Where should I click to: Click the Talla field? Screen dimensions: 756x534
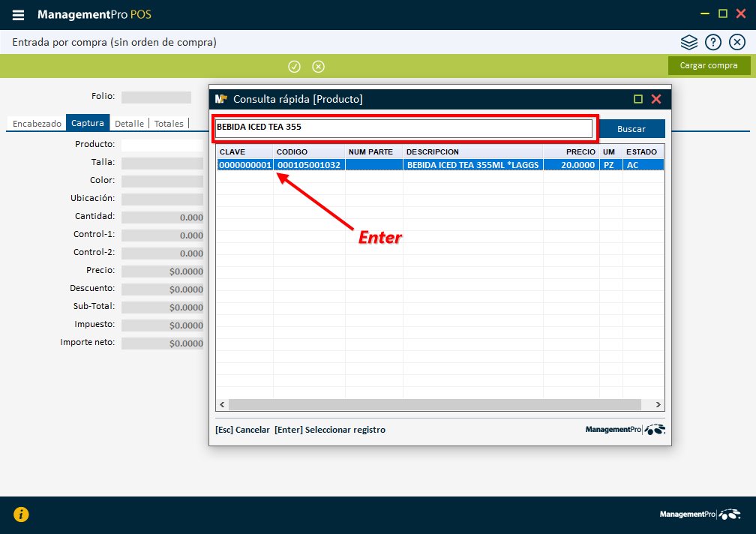[x=163, y=163]
